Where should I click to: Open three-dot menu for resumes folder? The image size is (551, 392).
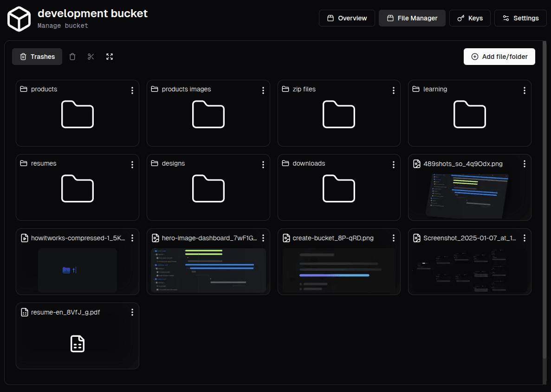pos(132,165)
